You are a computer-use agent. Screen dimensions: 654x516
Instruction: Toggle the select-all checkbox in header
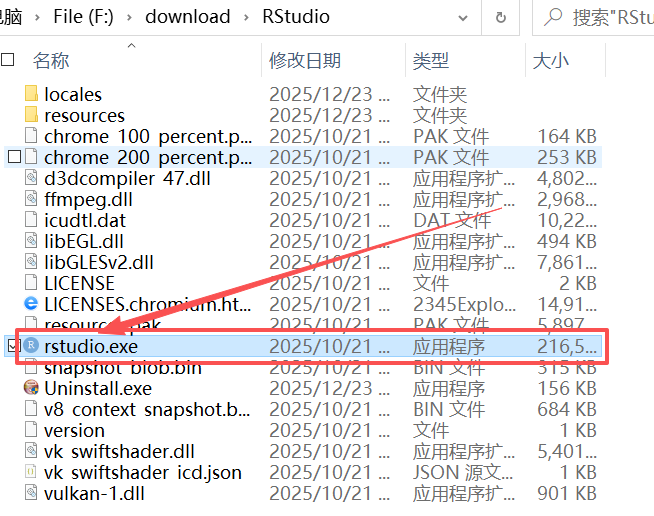(8, 60)
